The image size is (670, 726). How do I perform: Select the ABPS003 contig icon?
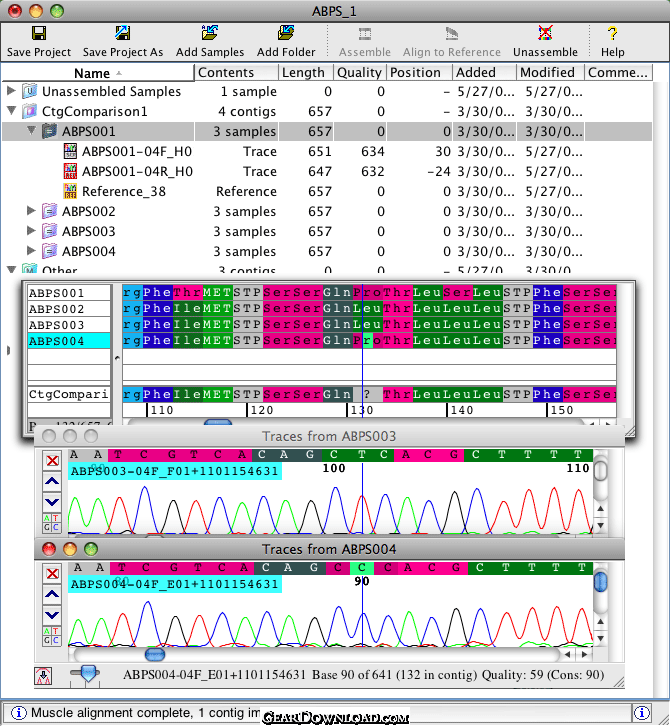pos(50,231)
